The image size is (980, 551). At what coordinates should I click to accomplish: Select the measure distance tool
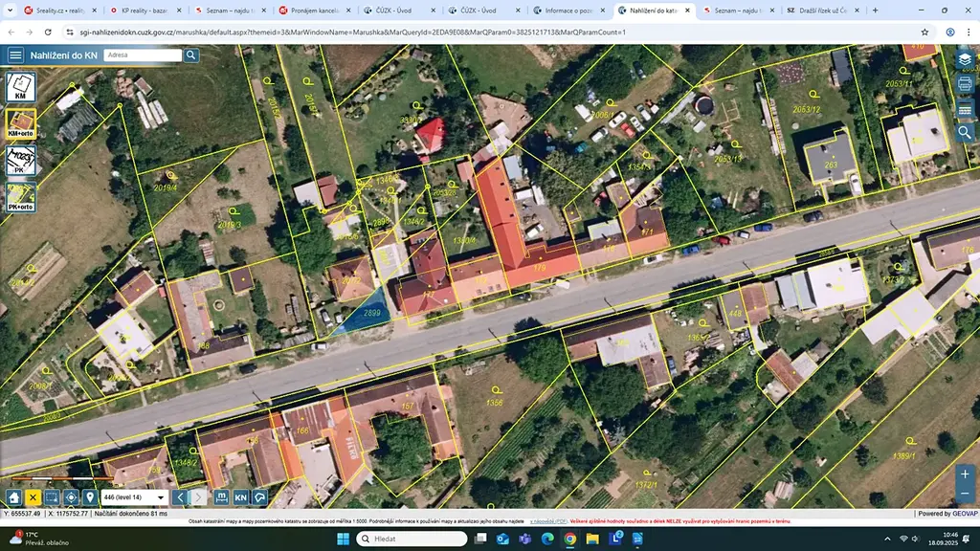tap(221, 497)
